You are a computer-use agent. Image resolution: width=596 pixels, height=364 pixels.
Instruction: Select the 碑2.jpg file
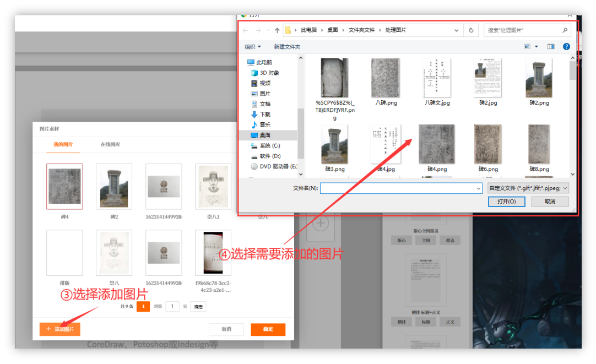pyautogui.click(x=488, y=82)
